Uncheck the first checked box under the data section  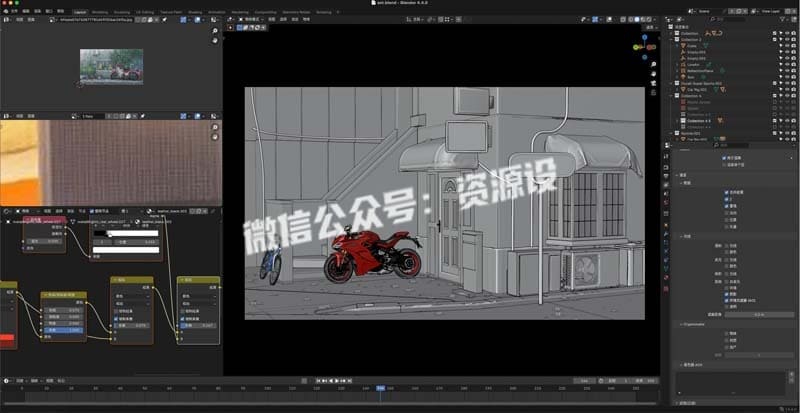click(x=727, y=192)
